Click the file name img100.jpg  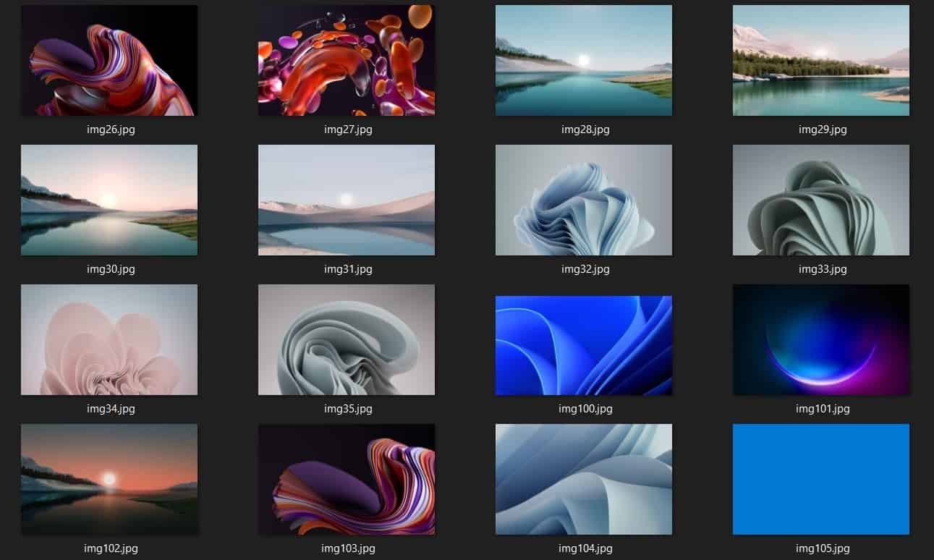(585, 409)
